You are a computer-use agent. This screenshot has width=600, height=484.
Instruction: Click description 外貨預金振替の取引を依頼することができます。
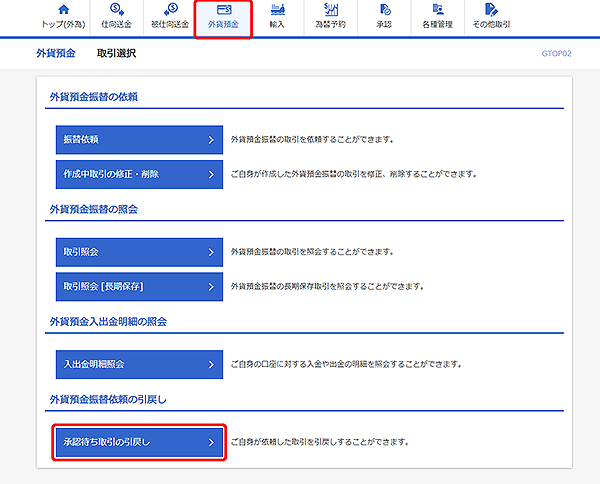312,140
